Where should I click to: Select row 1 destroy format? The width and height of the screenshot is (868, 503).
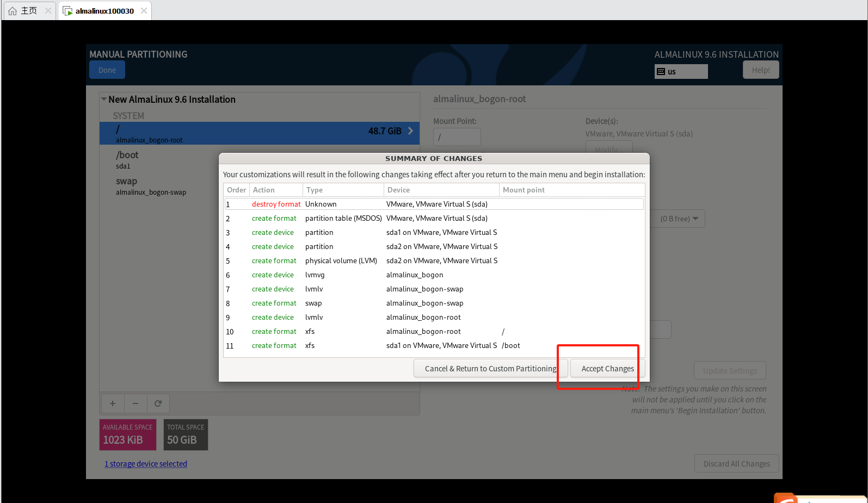coord(434,204)
